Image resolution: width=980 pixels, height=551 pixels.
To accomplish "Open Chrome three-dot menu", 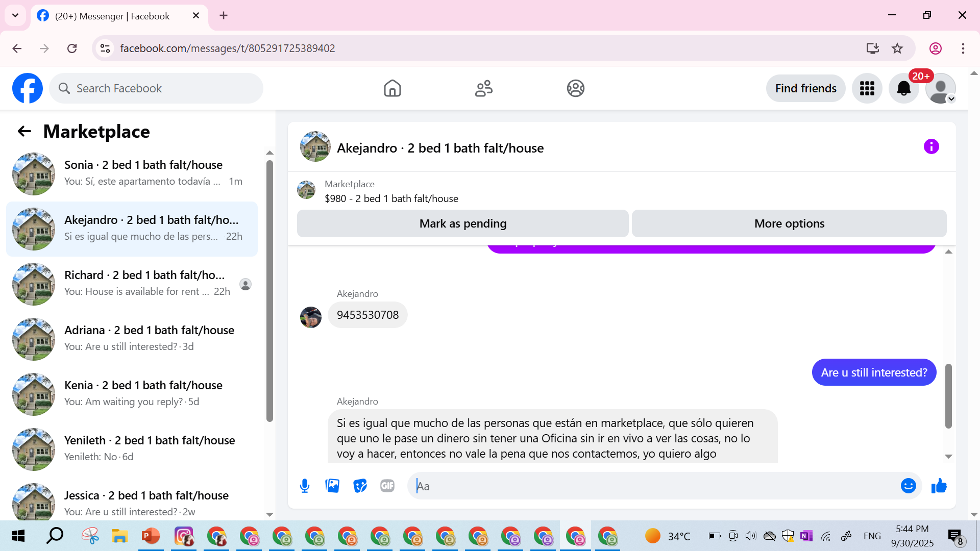I will pyautogui.click(x=963, y=48).
